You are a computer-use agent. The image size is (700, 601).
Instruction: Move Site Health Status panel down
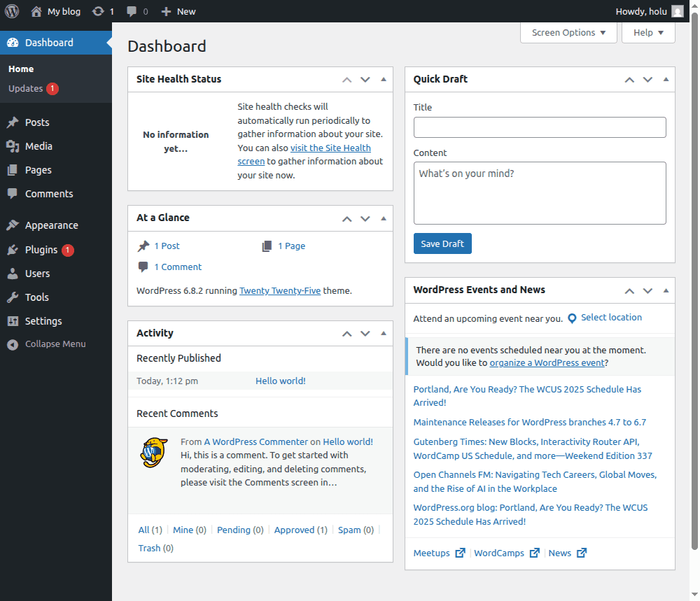point(365,80)
